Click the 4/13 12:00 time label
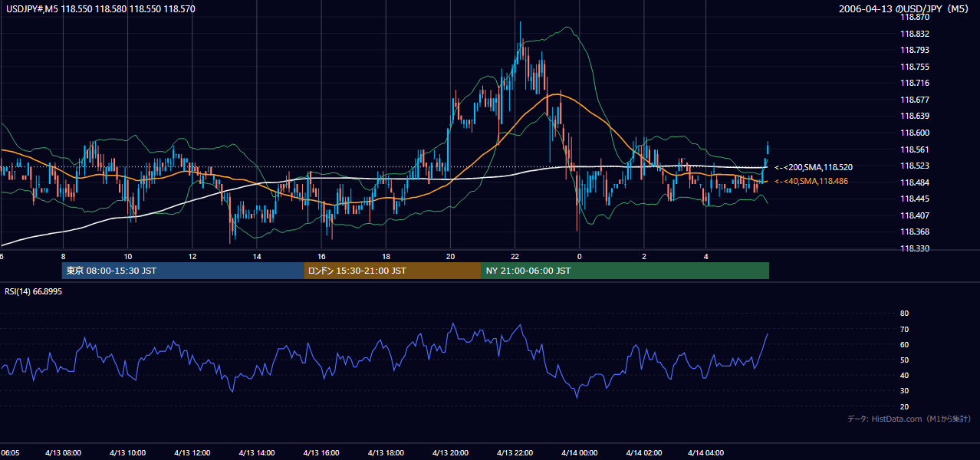The height and width of the screenshot is (460, 980). 192,453
